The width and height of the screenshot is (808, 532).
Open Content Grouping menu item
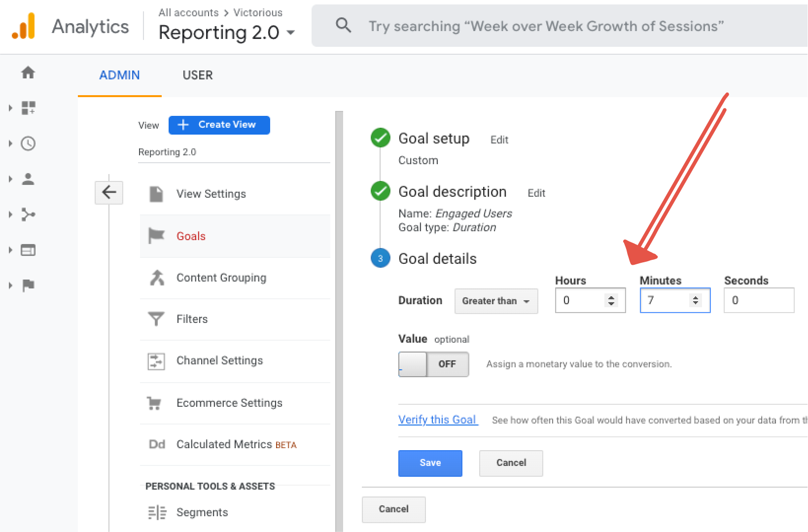click(x=235, y=278)
